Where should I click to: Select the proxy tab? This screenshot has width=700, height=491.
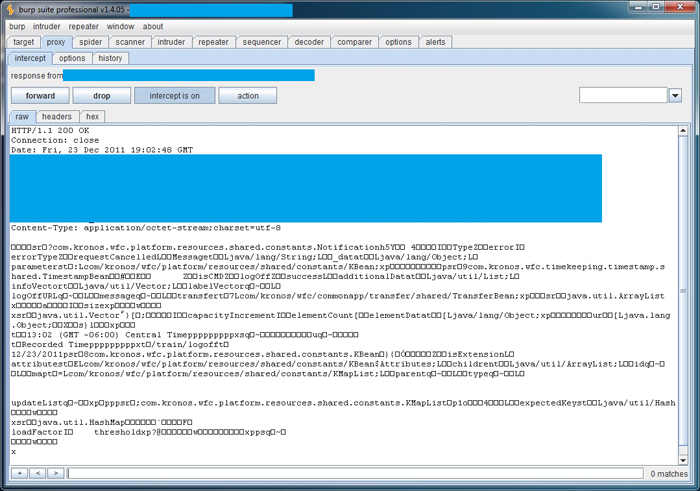(x=56, y=42)
